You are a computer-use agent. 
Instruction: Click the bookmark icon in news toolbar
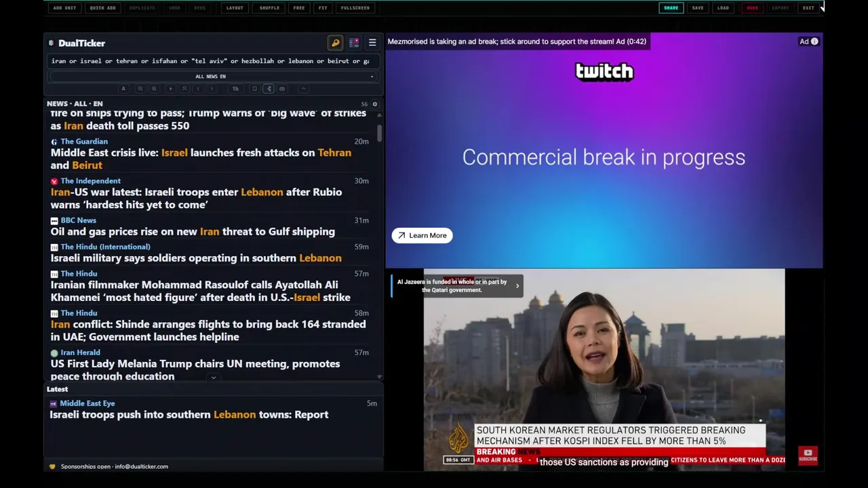point(255,89)
